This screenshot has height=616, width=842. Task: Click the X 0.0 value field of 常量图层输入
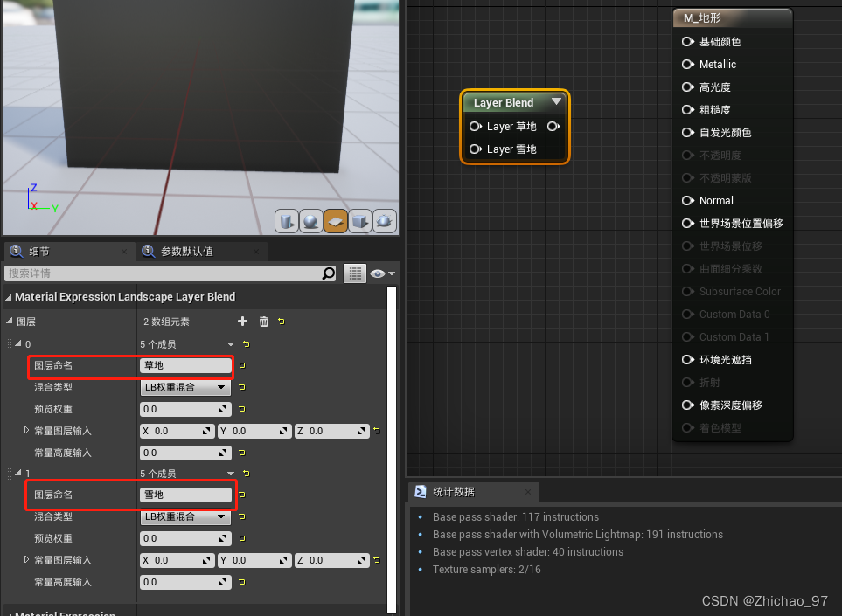click(x=175, y=431)
